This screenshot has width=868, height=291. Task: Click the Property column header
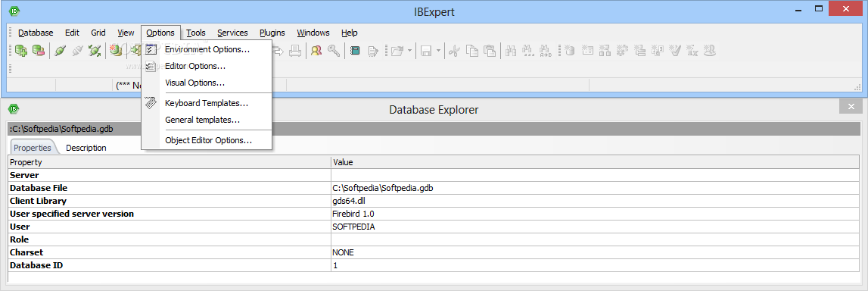tap(170, 162)
